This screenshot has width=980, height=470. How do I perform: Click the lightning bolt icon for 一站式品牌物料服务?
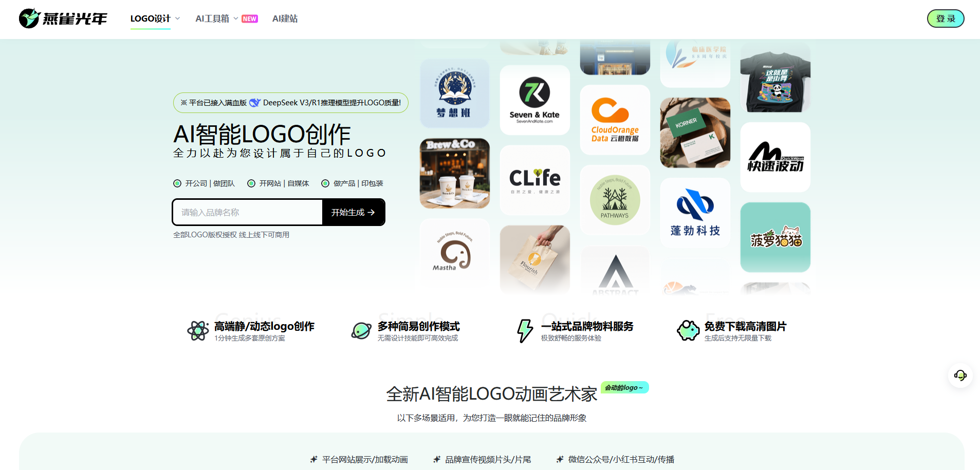click(525, 331)
